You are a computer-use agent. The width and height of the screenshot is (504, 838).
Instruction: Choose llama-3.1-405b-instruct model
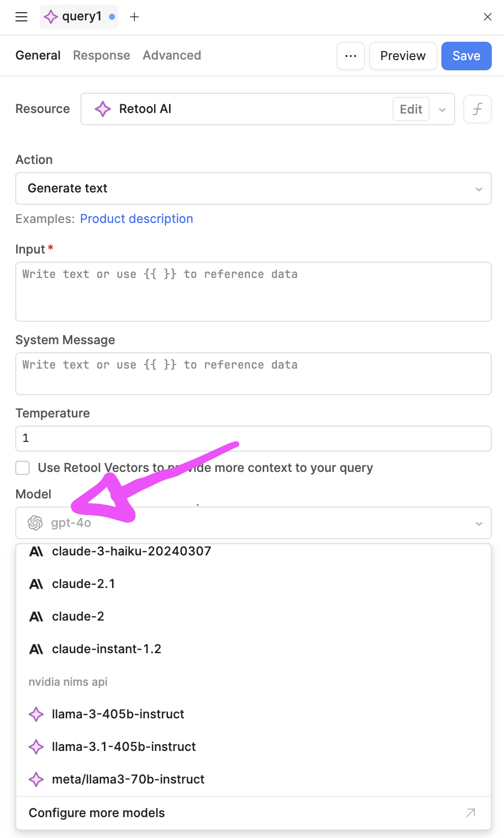pos(254,747)
